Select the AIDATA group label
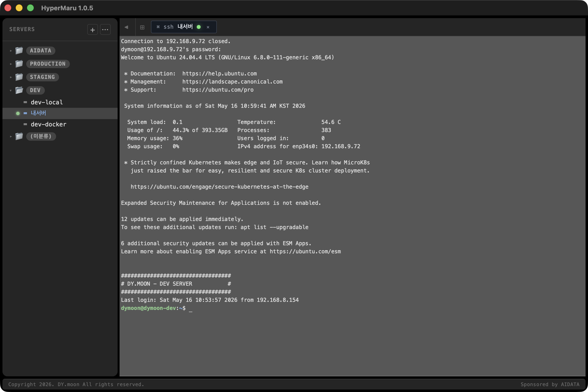The width and height of the screenshot is (588, 392). [x=41, y=50]
